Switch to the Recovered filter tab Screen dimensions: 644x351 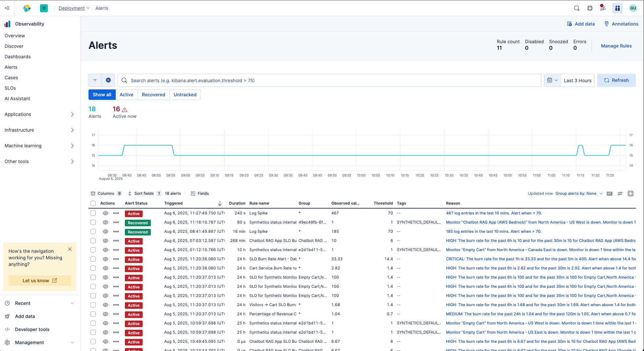[x=153, y=95]
